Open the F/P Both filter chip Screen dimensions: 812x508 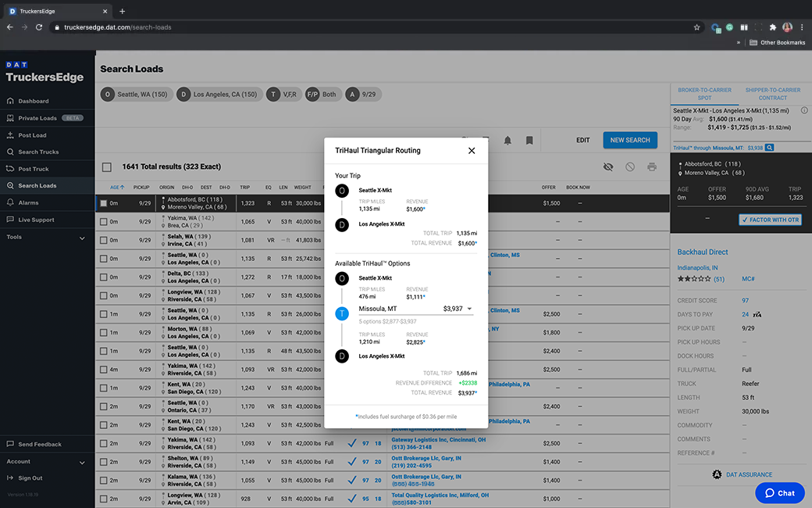point(323,95)
